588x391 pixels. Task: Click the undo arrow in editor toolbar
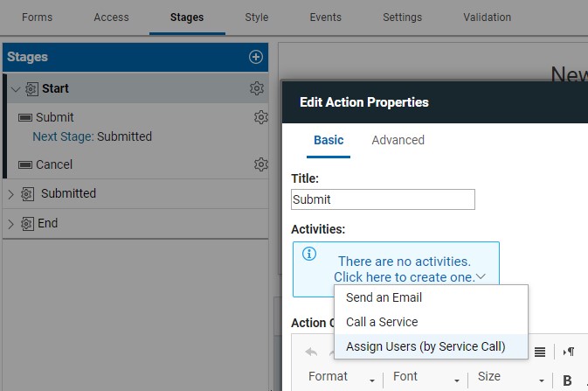pyautogui.click(x=311, y=352)
